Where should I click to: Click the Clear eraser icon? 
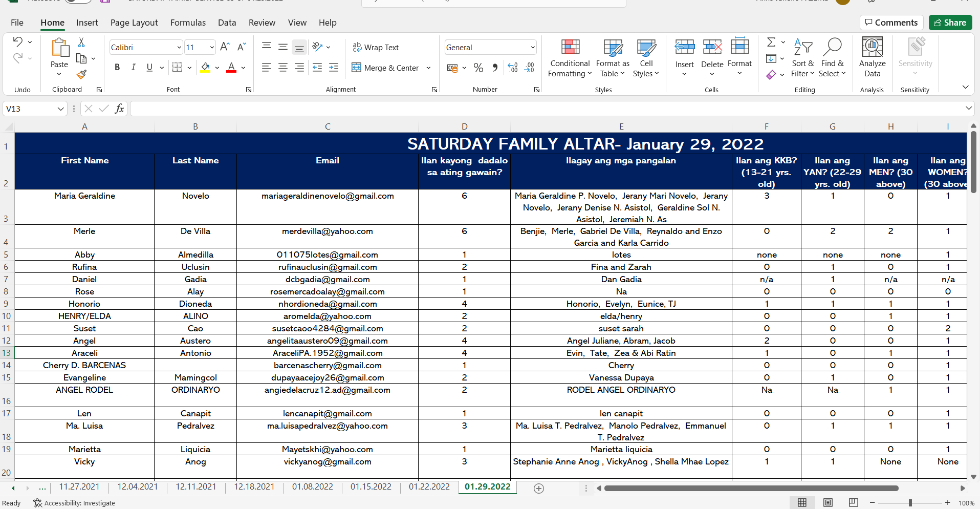pyautogui.click(x=771, y=75)
